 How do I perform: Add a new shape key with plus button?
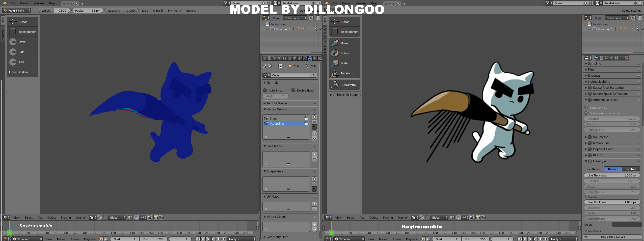314,179
